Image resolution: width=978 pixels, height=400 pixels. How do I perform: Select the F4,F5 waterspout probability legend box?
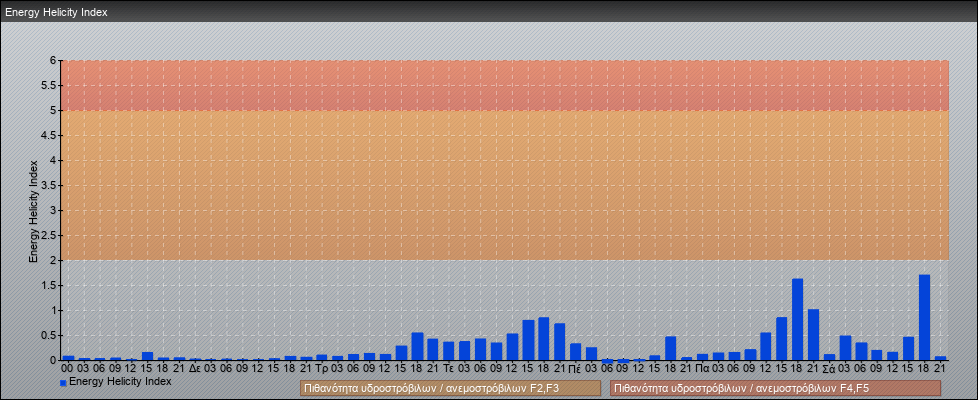click(775, 388)
